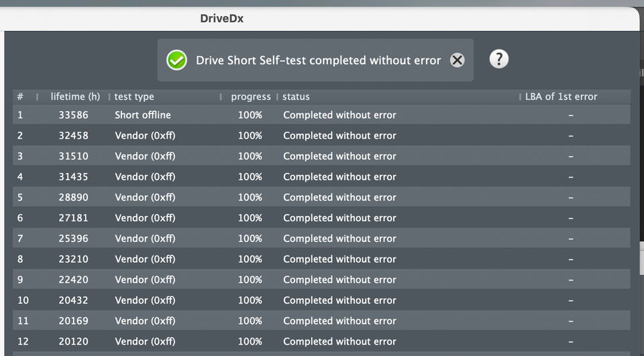
Task: Click row number 7
Action: click(20, 239)
